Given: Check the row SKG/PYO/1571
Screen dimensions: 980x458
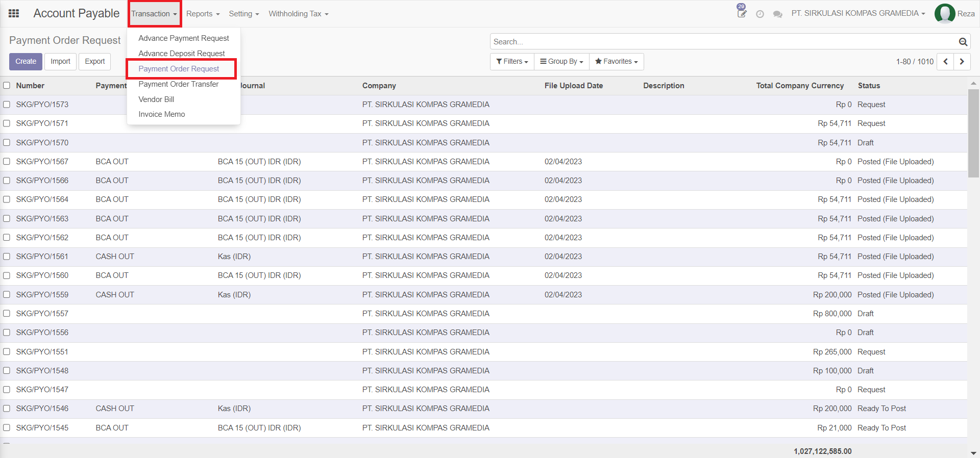Looking at the screenshot, I should [7, 123].
